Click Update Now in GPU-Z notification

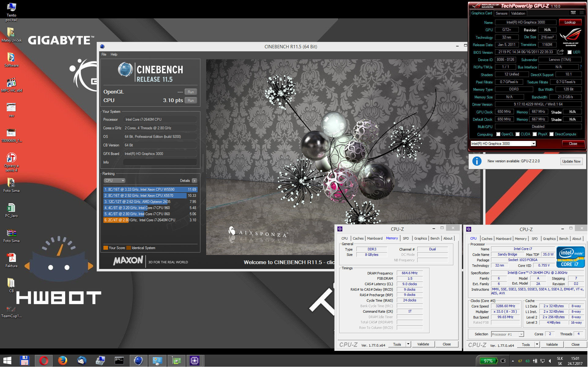571,161
